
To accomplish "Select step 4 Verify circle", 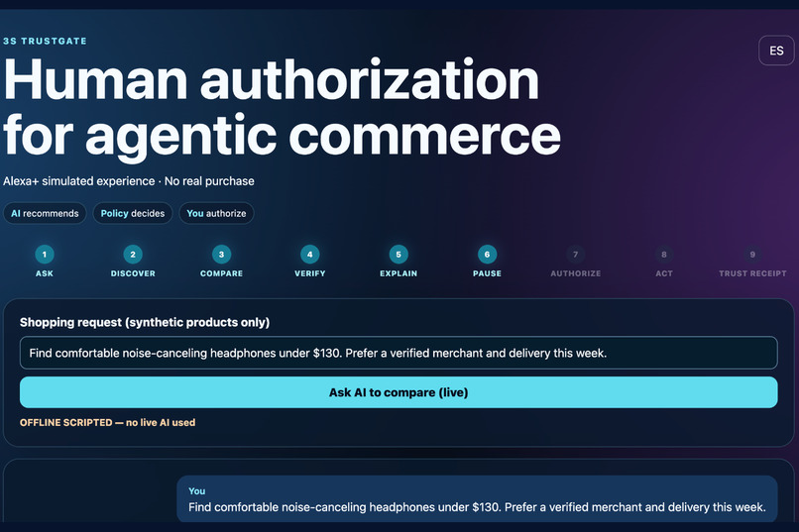I will pyautogui.click(x=310, y=254).
